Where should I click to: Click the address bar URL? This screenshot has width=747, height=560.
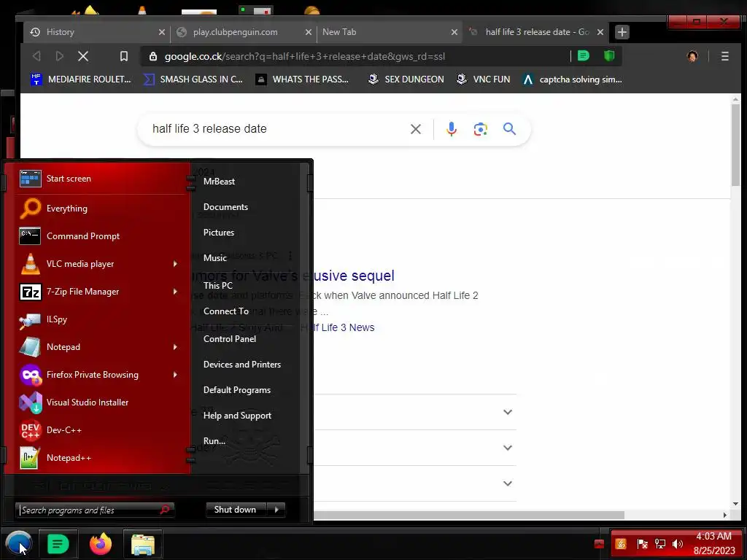[305, 57]
